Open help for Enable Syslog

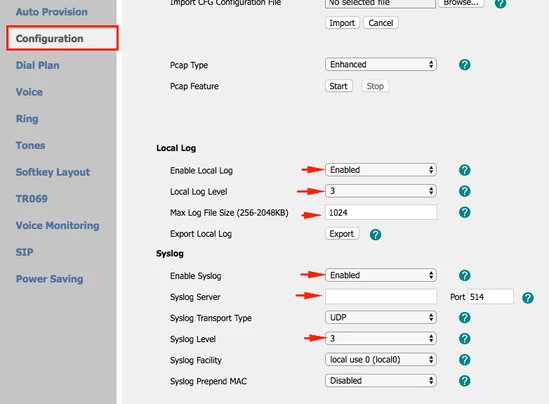point(464,276)
